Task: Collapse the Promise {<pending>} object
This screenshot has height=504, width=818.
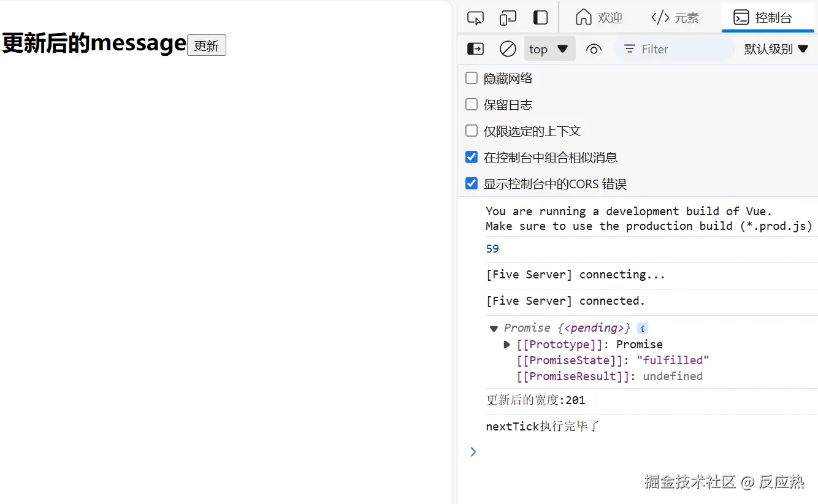Action: coord(494,329)
